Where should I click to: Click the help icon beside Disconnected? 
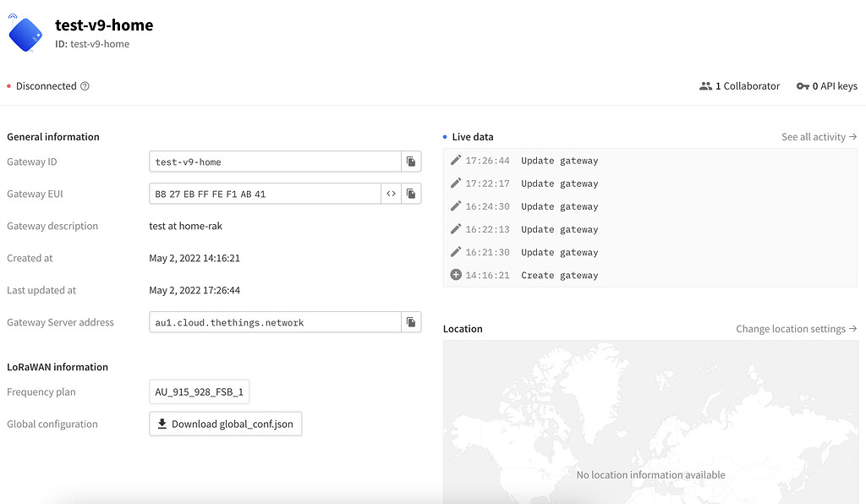pos(85,86)
